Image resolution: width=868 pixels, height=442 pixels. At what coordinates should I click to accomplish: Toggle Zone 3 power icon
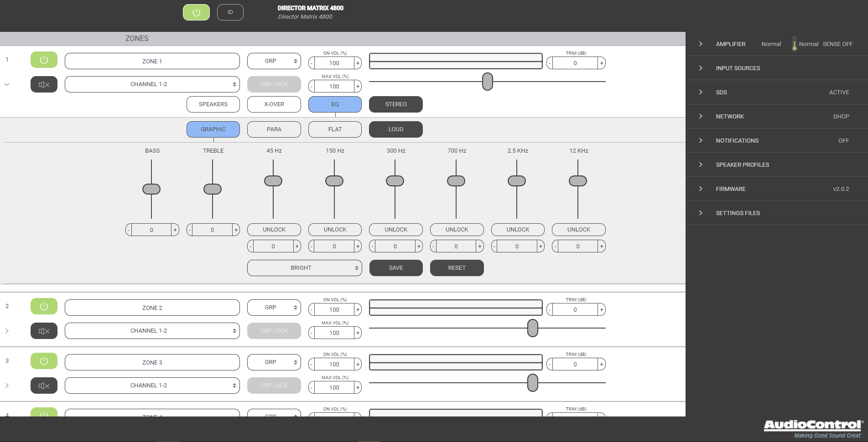tap(44, 361)
